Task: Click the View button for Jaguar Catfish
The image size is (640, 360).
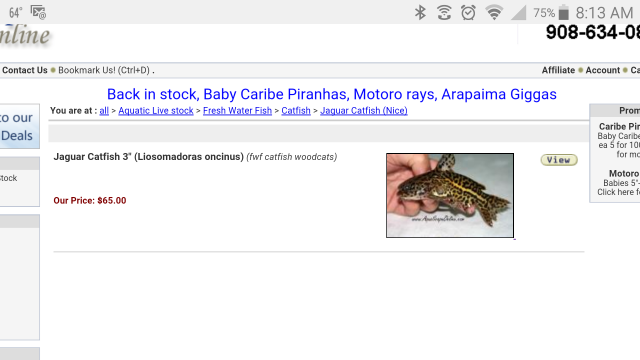Action: point(559,160)
